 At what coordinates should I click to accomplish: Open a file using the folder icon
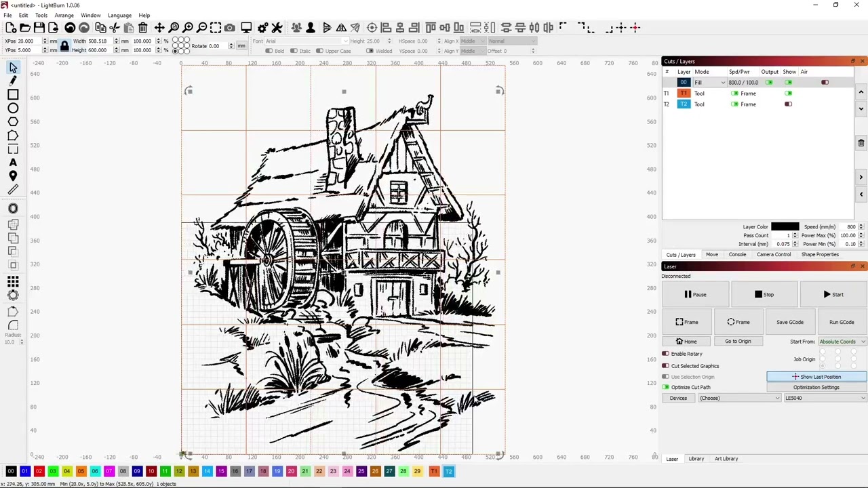[x=25, y=28]
